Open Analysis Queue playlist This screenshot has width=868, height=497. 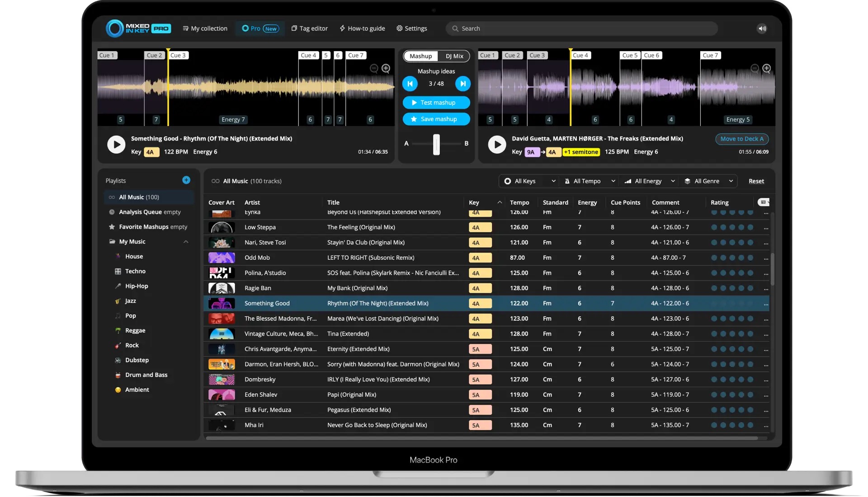tap(150, 212)
